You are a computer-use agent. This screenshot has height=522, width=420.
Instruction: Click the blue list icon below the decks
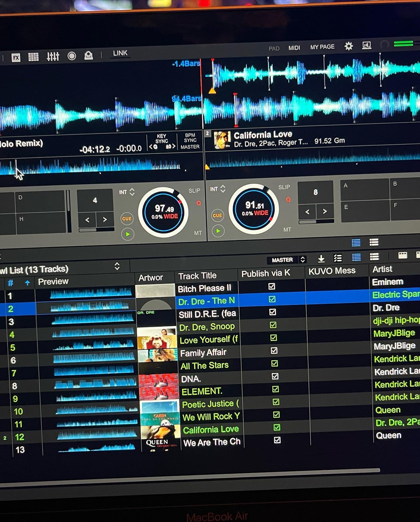356,242
